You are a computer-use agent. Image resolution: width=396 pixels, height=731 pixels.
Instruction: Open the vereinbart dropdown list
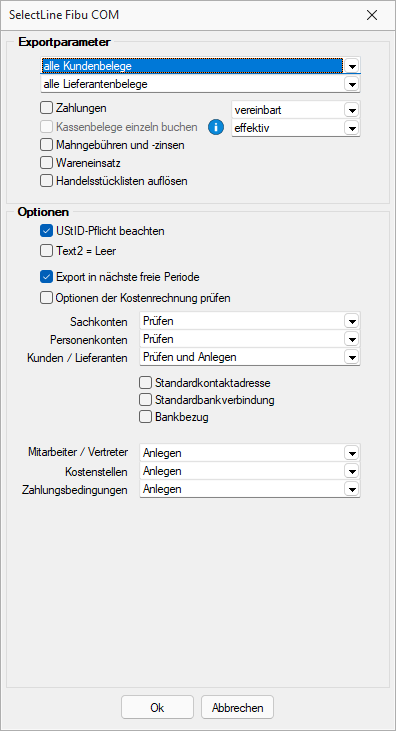point(351,110)
